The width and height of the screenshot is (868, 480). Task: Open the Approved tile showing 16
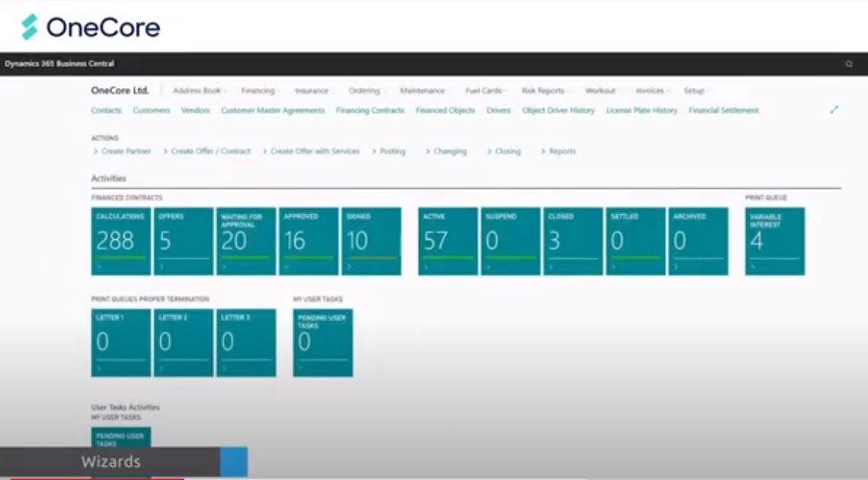pyautogui.click(x=308, y=242)
